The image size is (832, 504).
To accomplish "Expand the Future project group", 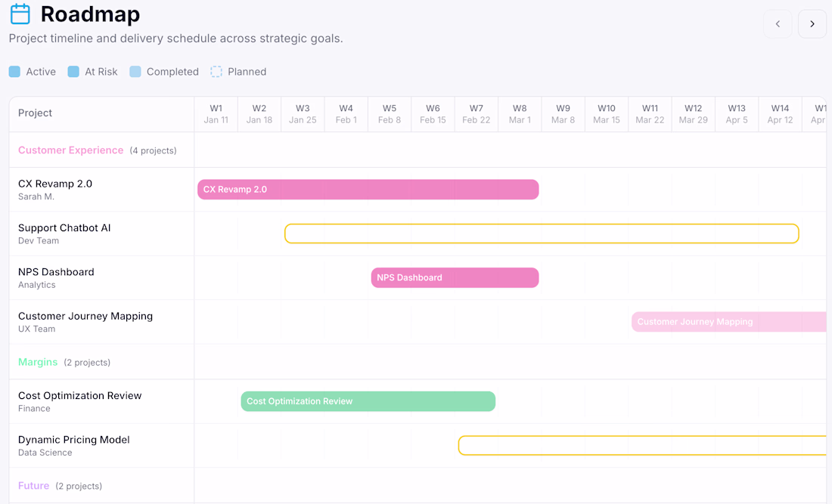I will point(33,486).
